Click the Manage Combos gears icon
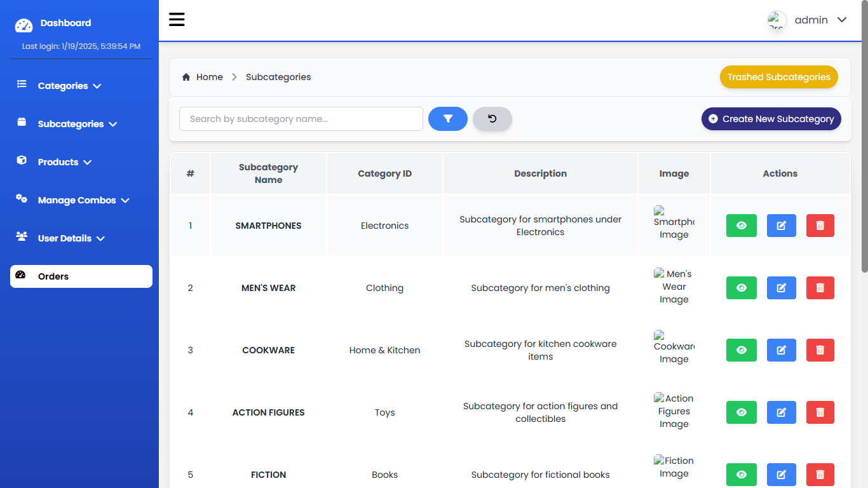Screen dimensions: 868x488 coord(22,198)
